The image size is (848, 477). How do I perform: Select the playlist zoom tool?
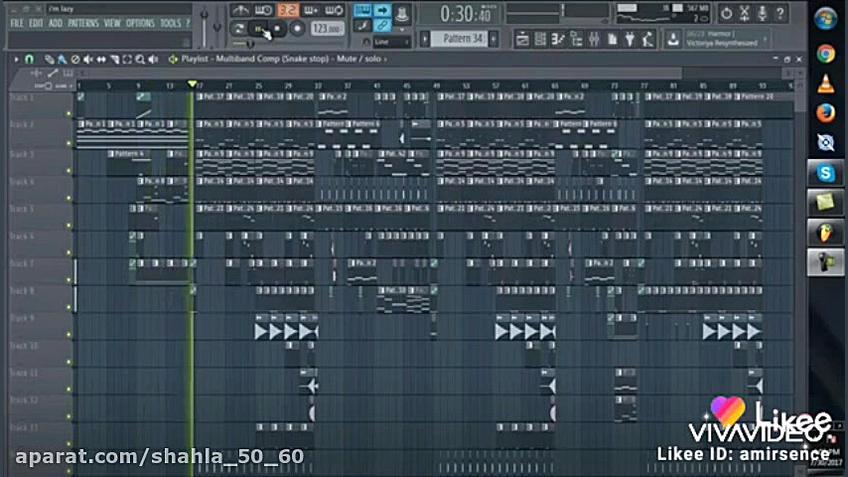(140, 59)
